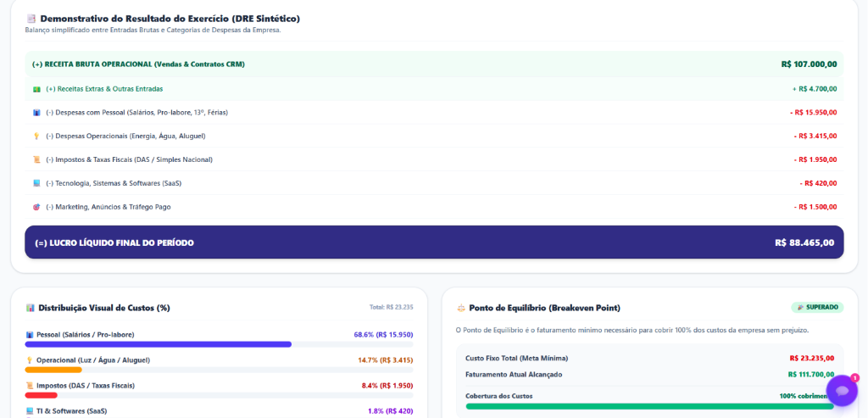Image resolution: width=868 pixels, height=418 pixels.
Task: Click the people icon beside Pessoal (Salários / Pro-labore)
Action: [x=30, y=335]
